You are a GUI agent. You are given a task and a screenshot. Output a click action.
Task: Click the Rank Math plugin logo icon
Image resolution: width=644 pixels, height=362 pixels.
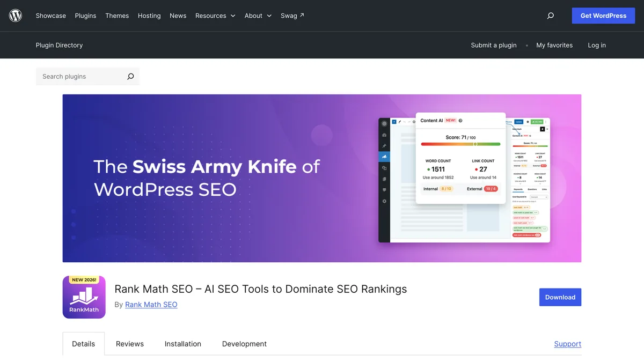click(x=84, y=297)
